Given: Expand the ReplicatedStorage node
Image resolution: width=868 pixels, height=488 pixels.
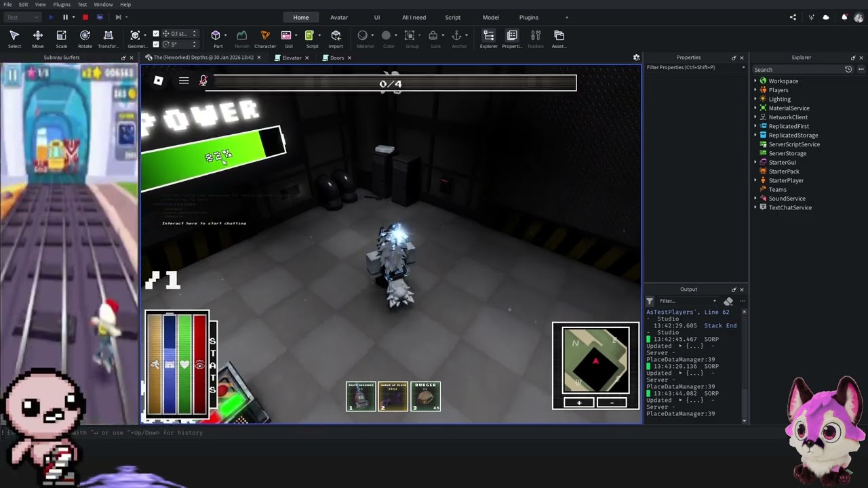Looking at the screenshot, I should point(755,135).
